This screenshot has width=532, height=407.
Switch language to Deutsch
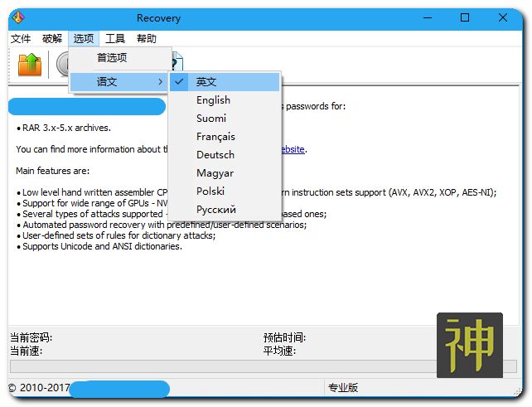225,155
